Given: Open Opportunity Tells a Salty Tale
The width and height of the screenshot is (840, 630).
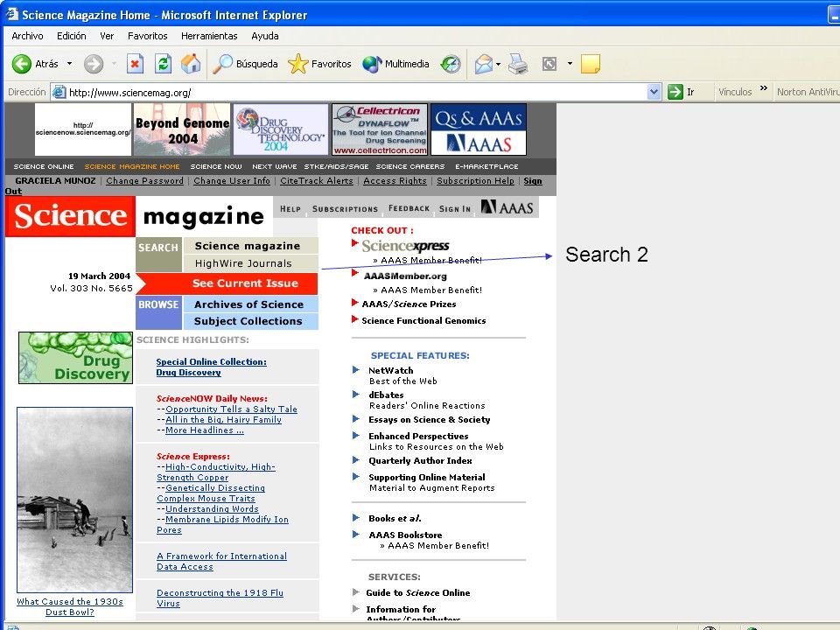Looking at the screenshot, I should (231, 409).
